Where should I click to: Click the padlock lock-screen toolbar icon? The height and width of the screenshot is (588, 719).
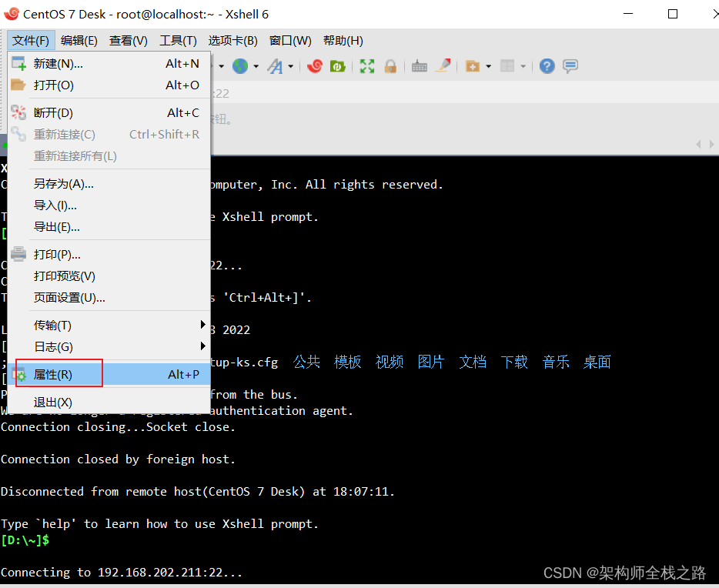tap(390, 66)
